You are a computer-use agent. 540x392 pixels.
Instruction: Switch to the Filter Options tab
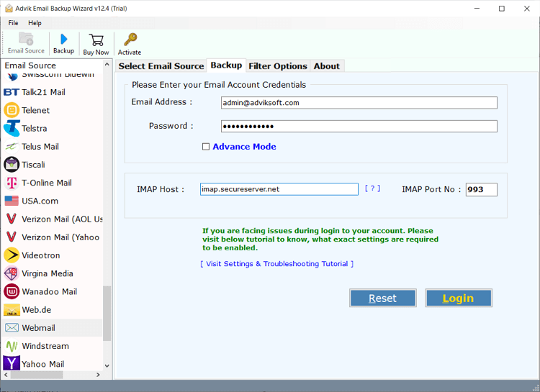278,66
